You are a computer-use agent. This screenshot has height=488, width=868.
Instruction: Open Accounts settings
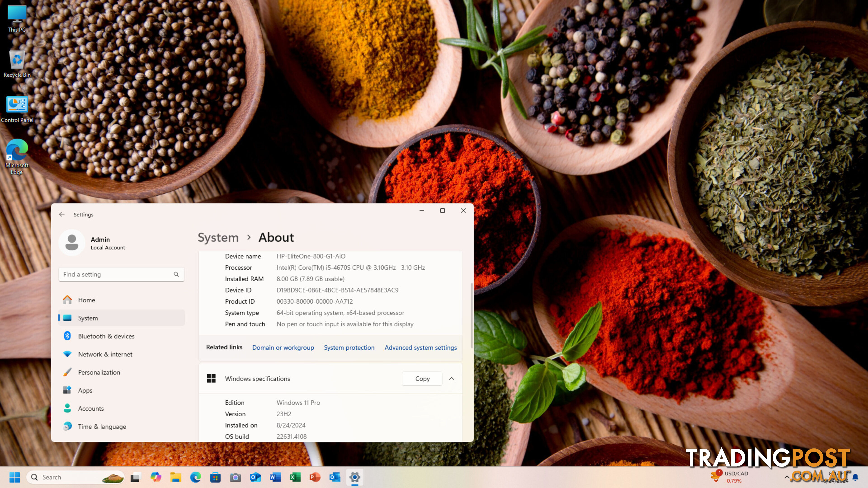pos(121,408)
